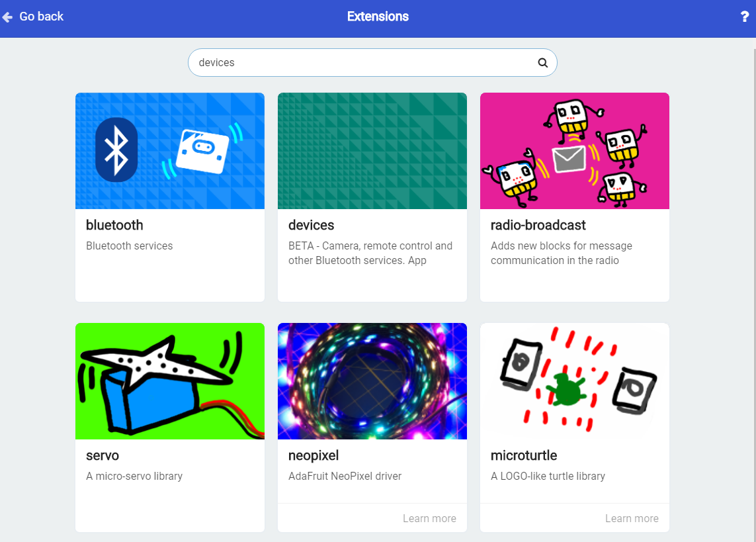Open the microturtle extension card

(x=574, y=410)
